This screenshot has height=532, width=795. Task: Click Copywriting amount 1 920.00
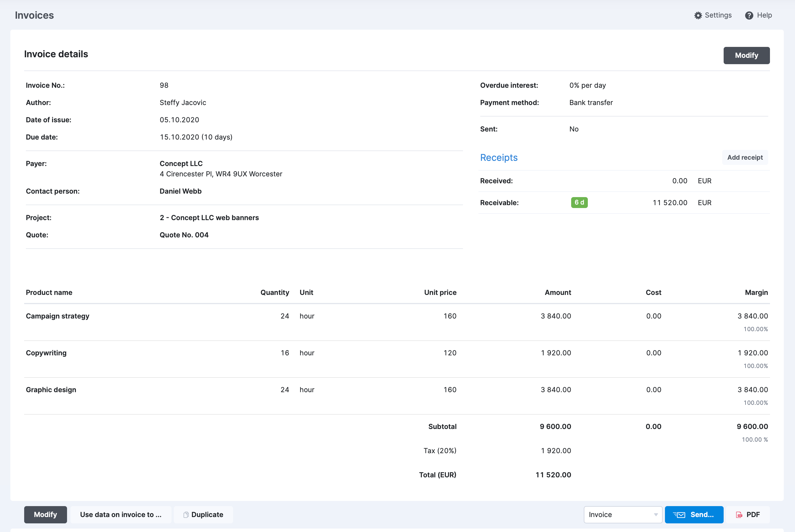coord(556,353)
